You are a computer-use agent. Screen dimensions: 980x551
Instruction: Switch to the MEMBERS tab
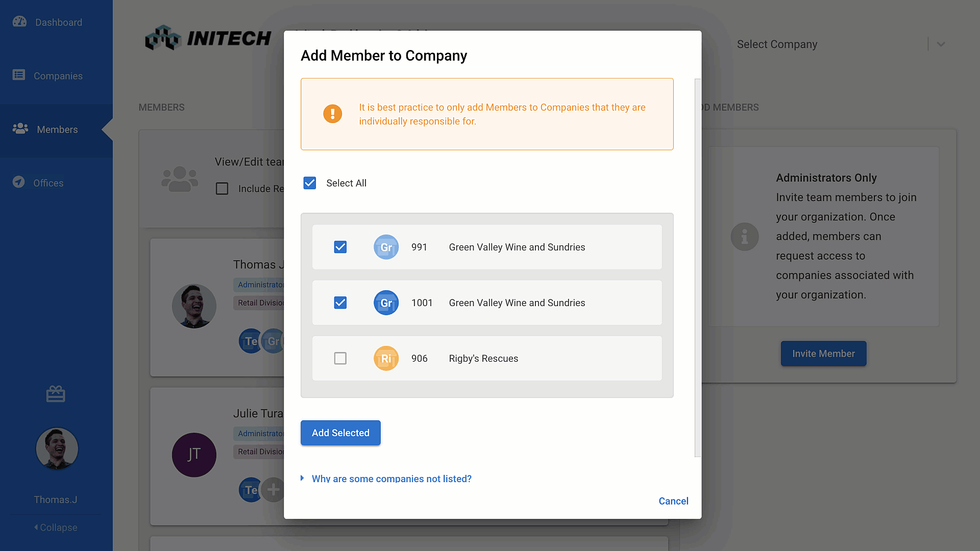[161, 108]
